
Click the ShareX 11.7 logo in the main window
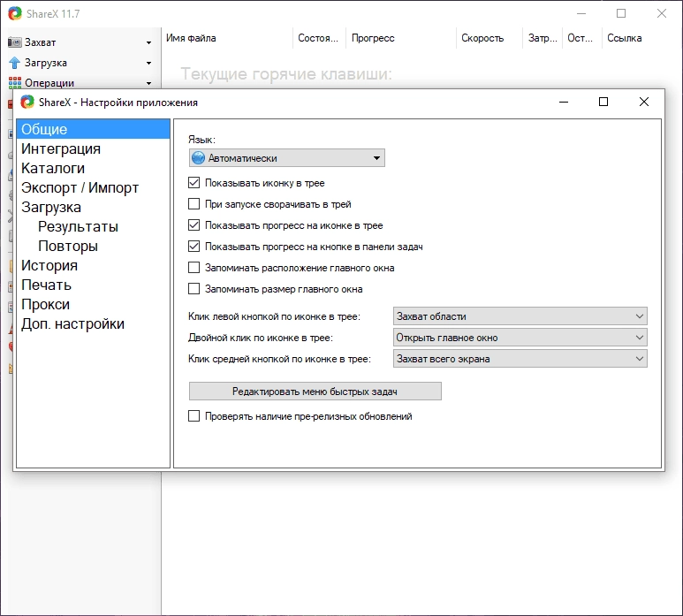(15, 13)
